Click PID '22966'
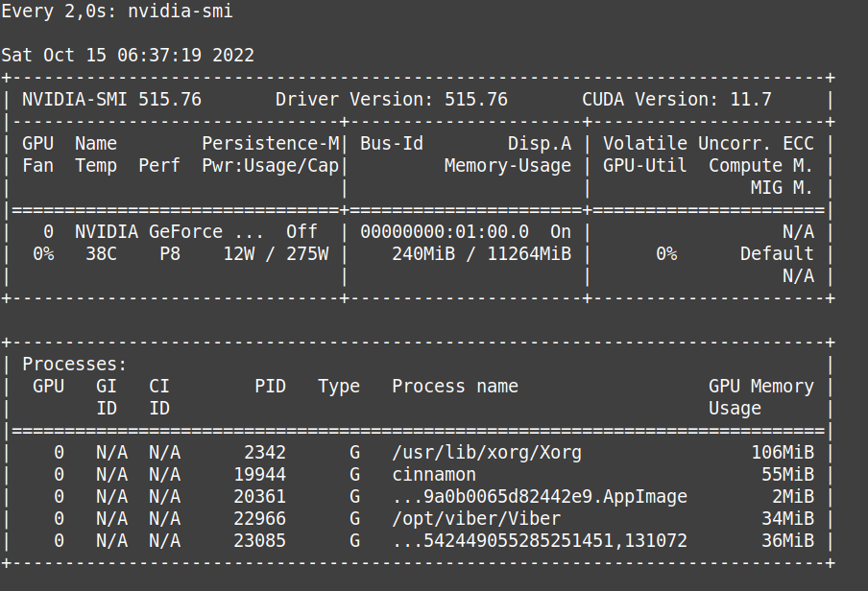 point(259,519)
